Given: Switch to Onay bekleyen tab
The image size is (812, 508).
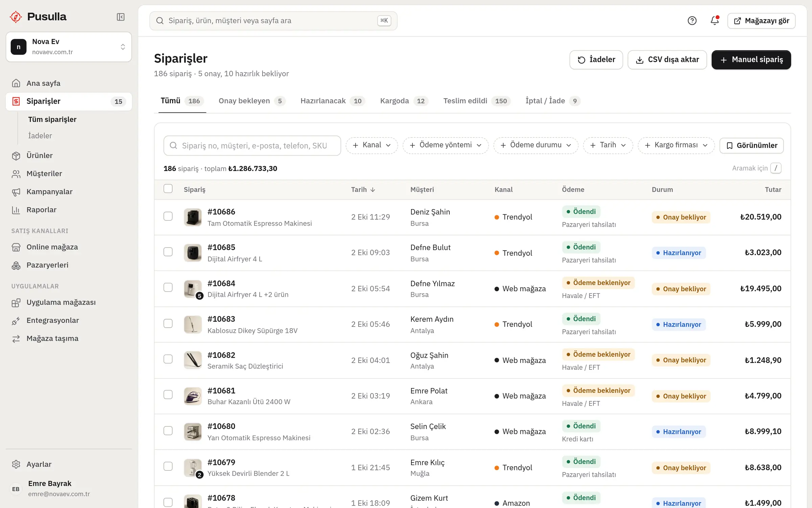Looking at the screenshot, I should click(252, 101).
